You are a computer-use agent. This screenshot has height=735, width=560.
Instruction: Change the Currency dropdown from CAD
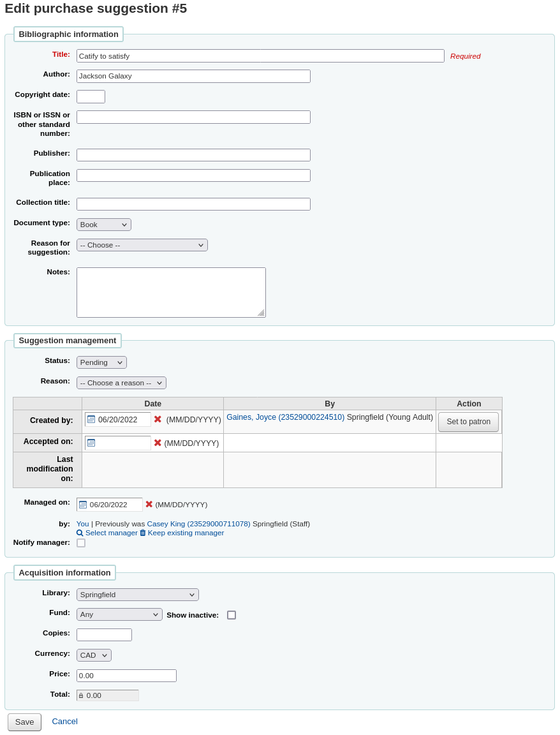click(93, 655)
